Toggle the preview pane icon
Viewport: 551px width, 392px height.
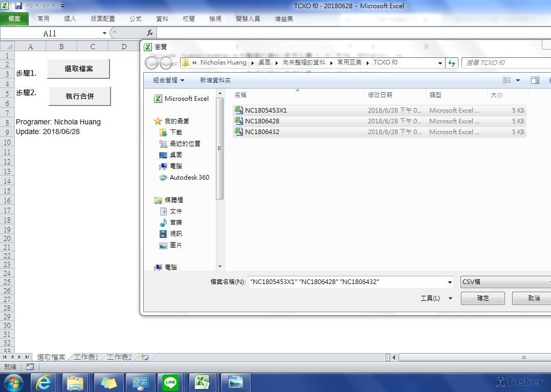click(x=535, y=80)
